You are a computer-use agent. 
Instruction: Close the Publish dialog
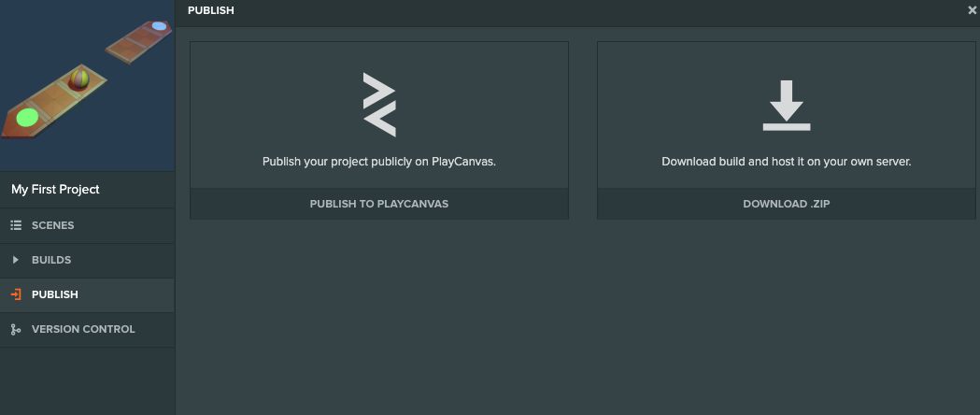click(x=972, y=10)
